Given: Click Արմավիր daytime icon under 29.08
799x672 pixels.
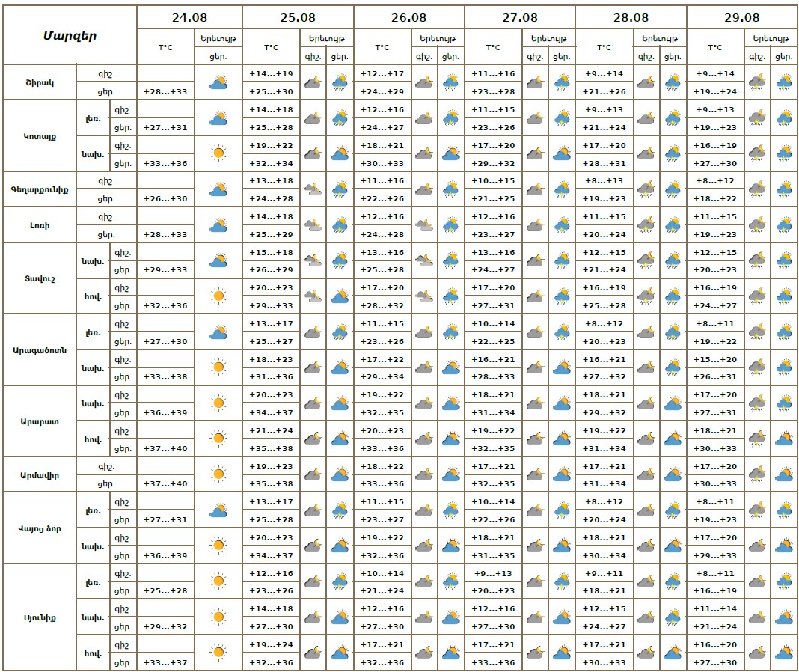Looking at the screenshot, I should (x=784, y=474).
